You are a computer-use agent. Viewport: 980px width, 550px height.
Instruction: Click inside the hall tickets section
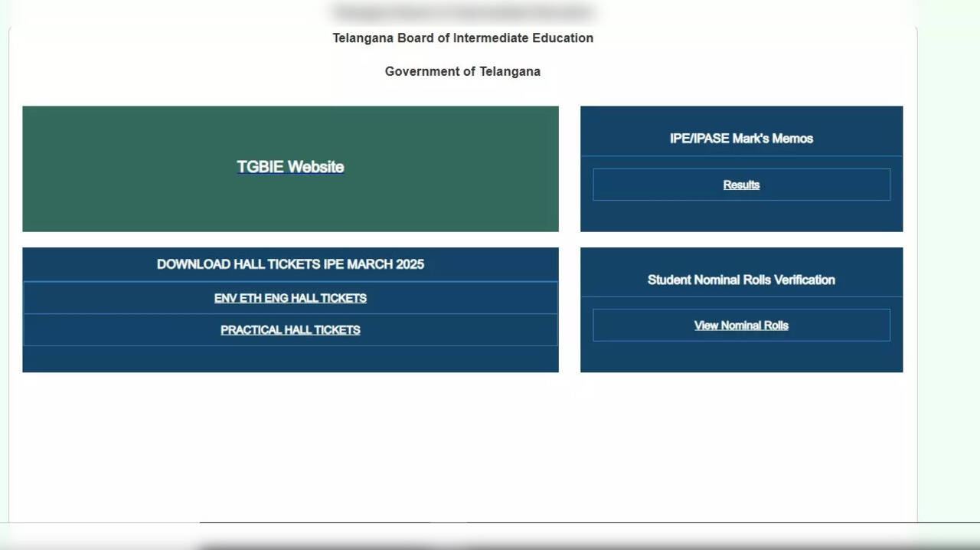pos(290,360)
